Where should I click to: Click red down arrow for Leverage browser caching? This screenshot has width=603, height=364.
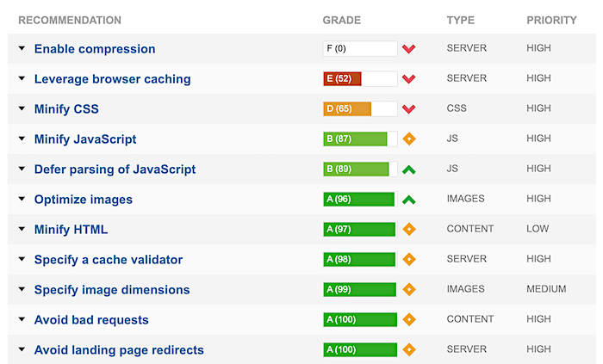(409, 78)
